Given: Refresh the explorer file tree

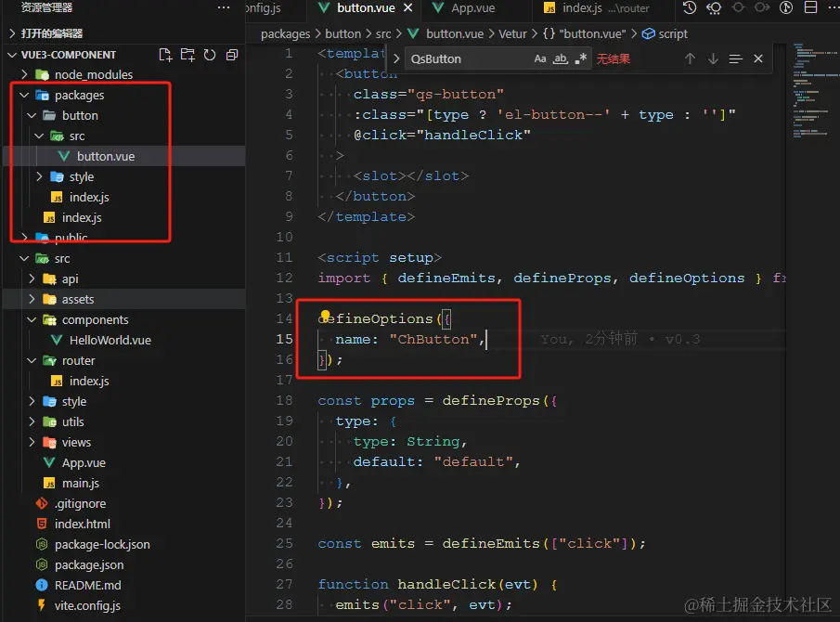Looking at the screenshot, I should [210, 55].
